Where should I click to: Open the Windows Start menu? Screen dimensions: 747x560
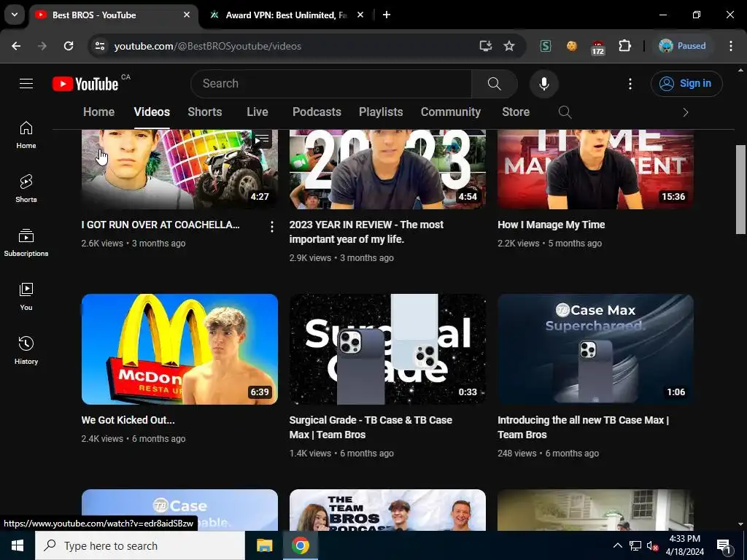coord(18,545)
